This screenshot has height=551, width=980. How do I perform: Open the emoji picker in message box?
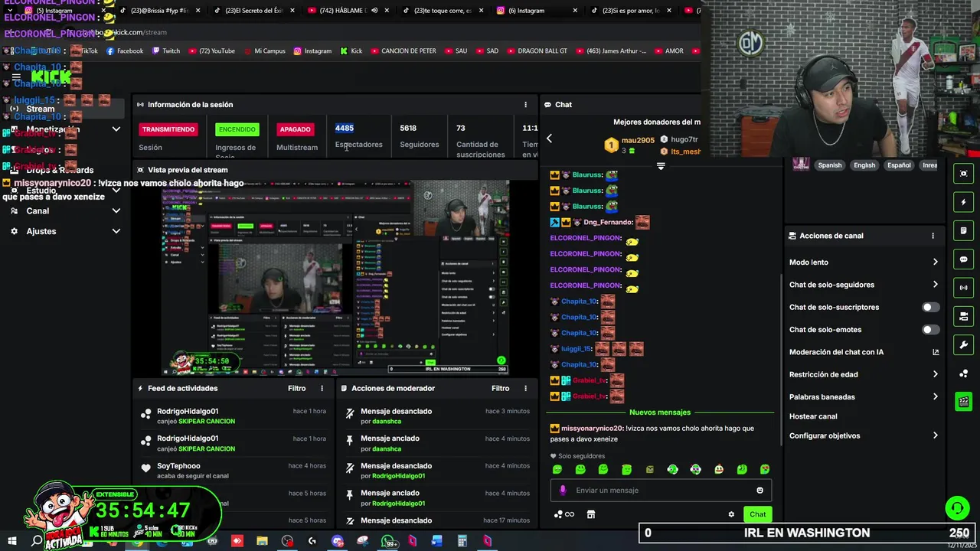coord(759,491)
